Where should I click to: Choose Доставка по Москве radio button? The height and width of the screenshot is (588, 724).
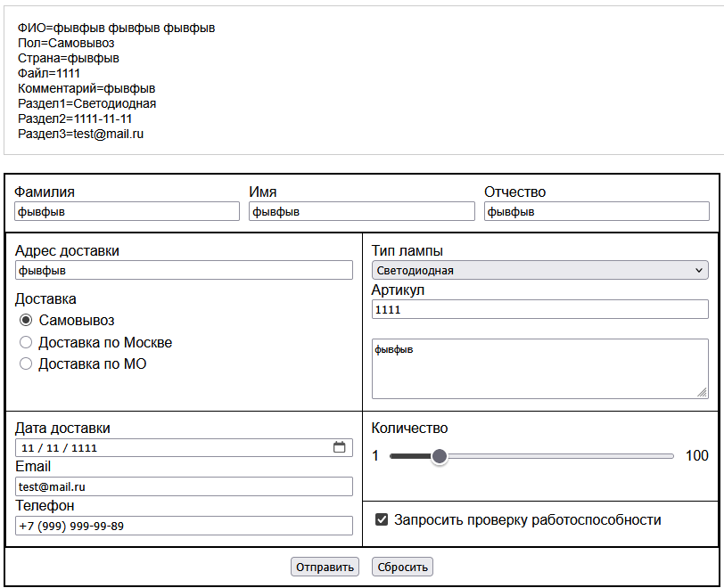coord(26,342)
